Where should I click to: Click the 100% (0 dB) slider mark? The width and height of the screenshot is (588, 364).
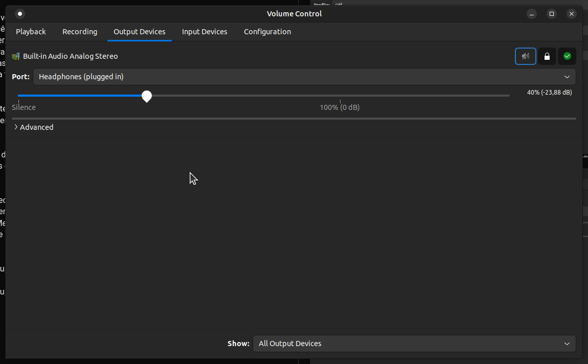(x=340, y=107)
